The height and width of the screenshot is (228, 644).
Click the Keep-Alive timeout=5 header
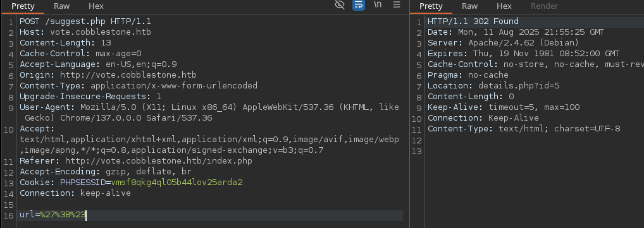pos(504,107)
